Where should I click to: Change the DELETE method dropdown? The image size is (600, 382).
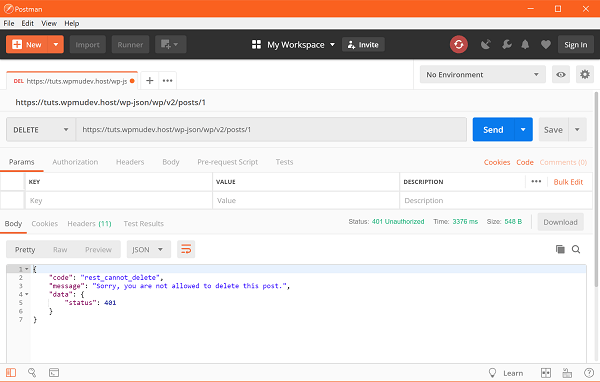[x=41, y=130]
